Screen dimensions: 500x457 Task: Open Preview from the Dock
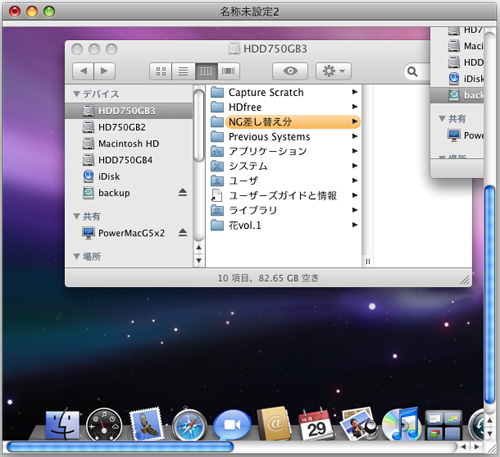(359, 424)
